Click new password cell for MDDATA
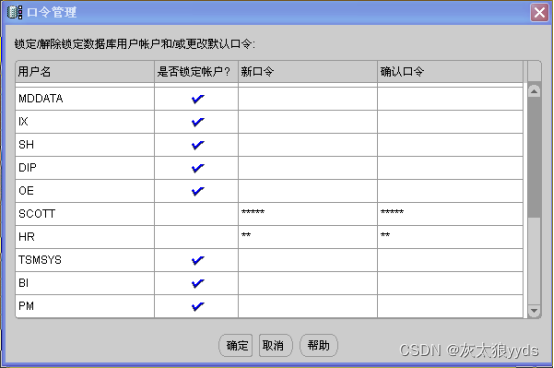554x368 pixels. coord(308,99)
